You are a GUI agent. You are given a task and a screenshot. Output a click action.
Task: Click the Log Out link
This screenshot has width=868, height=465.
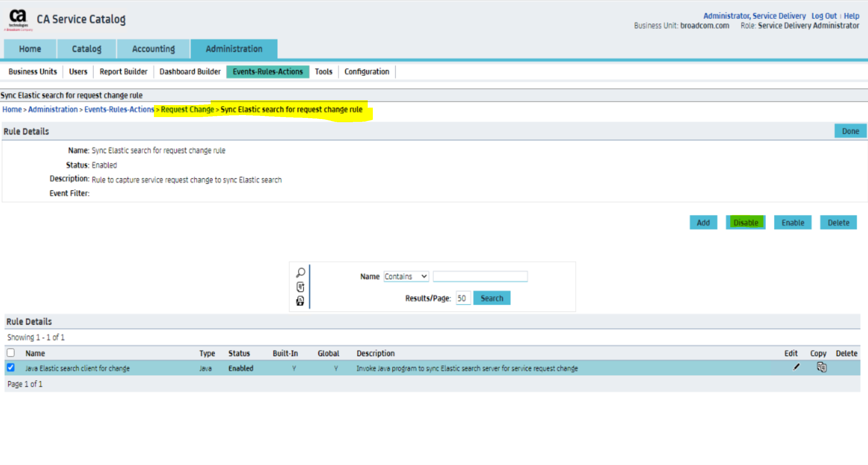pos(824,16)
